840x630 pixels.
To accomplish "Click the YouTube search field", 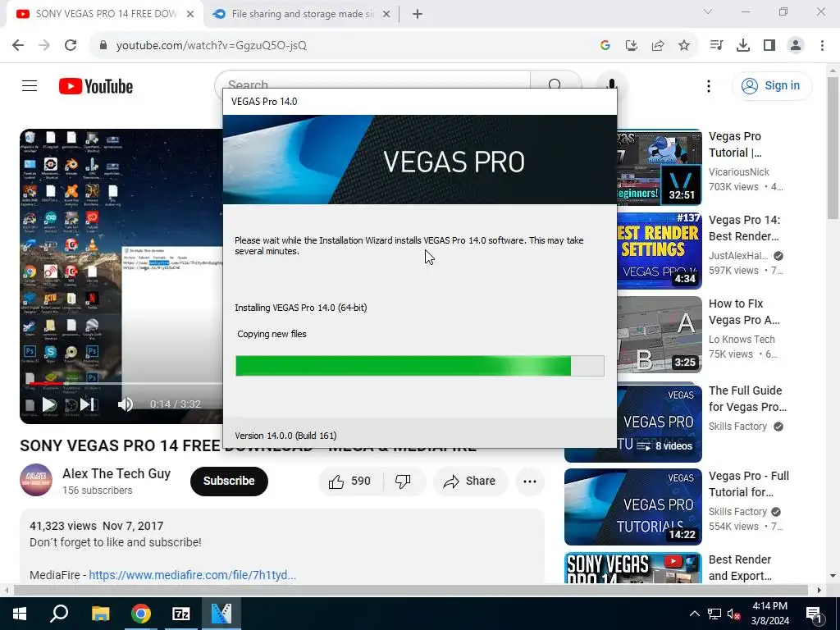I will pos(372,80).
